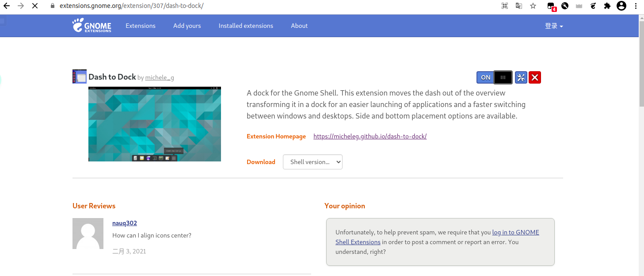Click the QR code icon in address bar

click(505, 6)
